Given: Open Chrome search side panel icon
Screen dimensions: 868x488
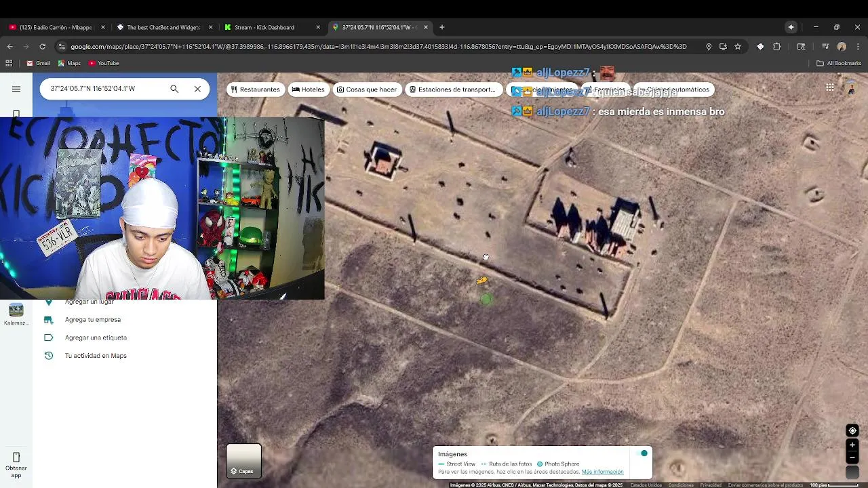Looking at the screenshot, I should [801, 46].
